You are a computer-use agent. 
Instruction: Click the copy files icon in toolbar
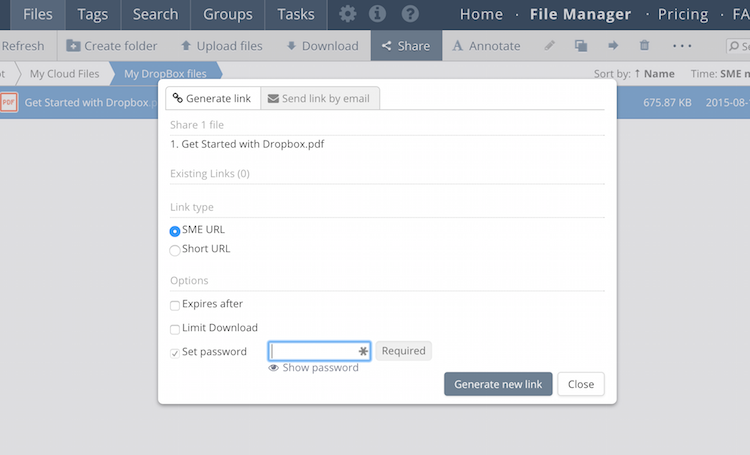click(581, 46)
